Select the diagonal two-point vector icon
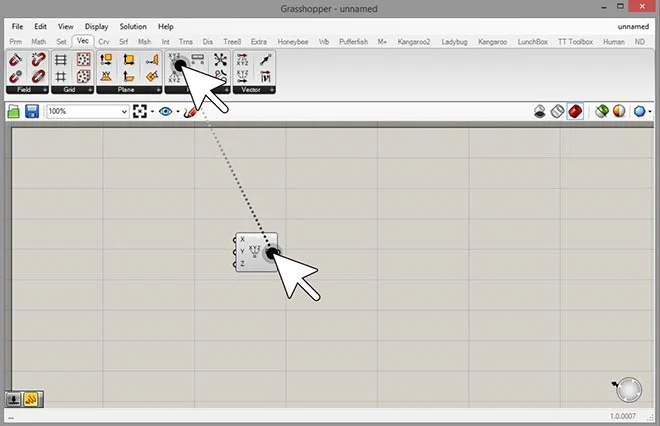This screenshot has width=660, height=426. click(265, 60)
